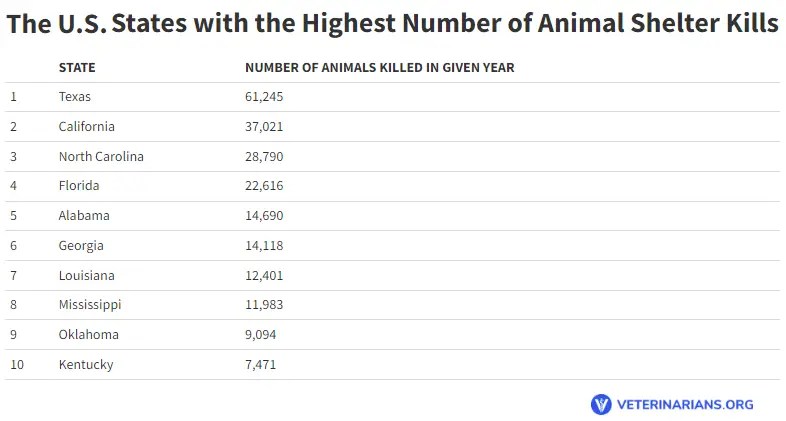Click the rank number 10 cell
Viewport: 786px width, 421px height.
tap(17, 365)
